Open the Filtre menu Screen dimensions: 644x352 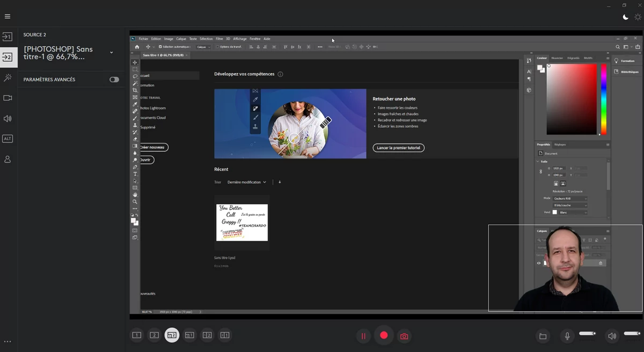[x=219, y=39]
